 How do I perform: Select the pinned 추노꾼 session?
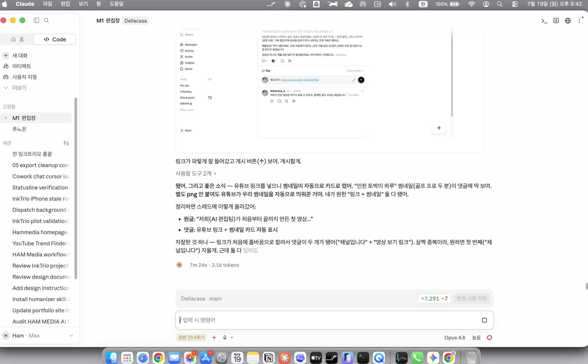pyautogui.click(x=36, y=129)
